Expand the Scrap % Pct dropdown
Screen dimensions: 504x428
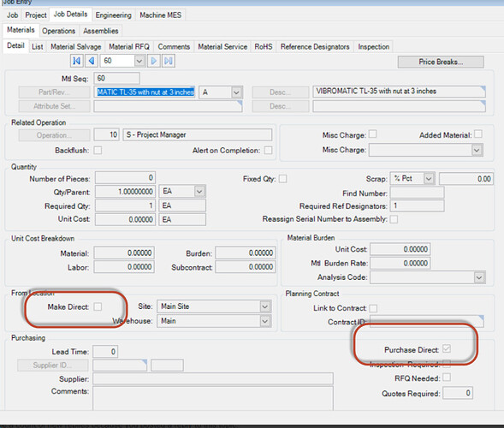(x=429, y=178)
